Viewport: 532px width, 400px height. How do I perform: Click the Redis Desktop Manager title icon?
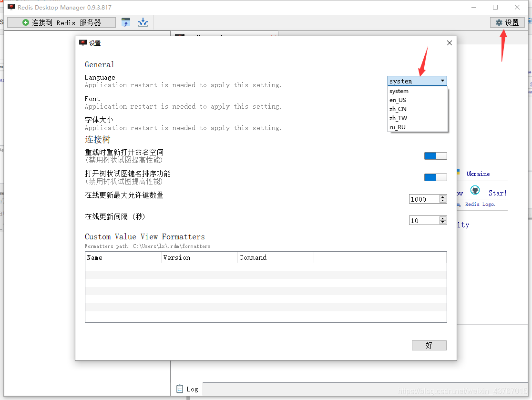point(11,7)
